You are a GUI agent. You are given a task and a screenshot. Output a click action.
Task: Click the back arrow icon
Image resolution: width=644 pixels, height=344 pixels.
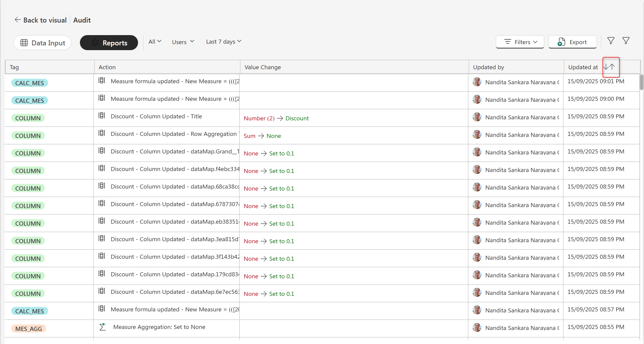coord(18,20)
